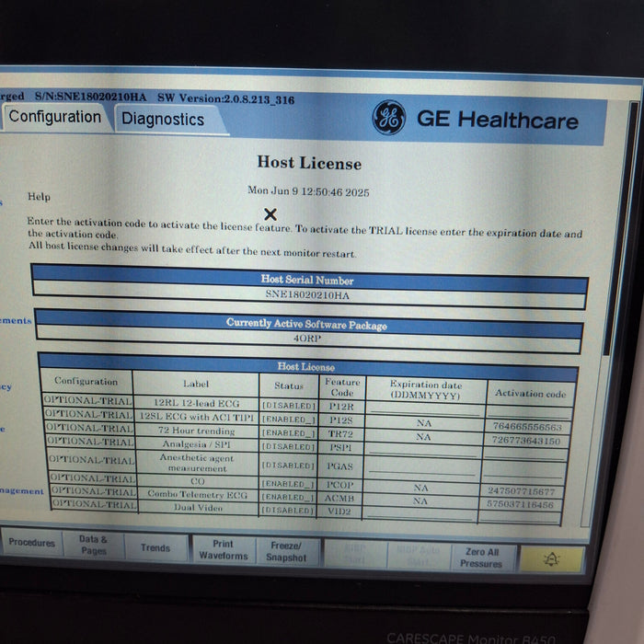
Task: Click feature code VID2
Action: coord(339,512)
